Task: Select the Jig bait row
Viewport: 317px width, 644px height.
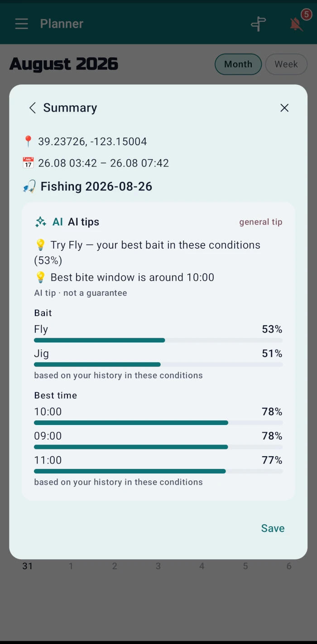Action: [x=158, y=358]
